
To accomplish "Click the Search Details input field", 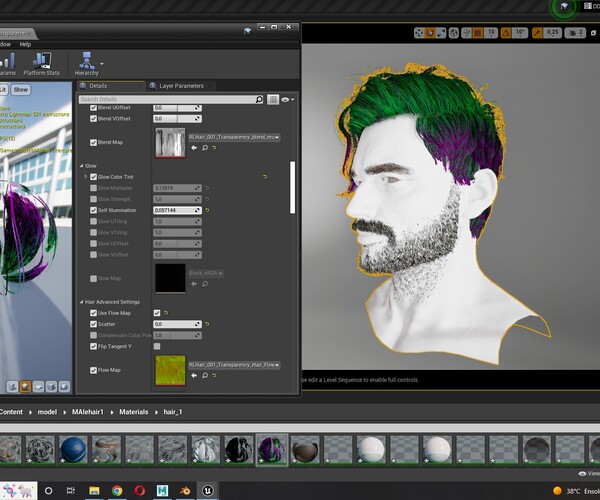I will [x=171, y=99].
